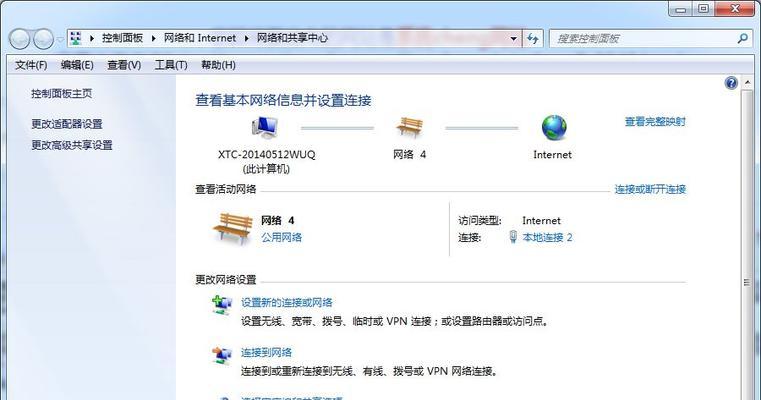The image size is (761, 400).
Task: Click the search magnifier icon
Action: 742,38
